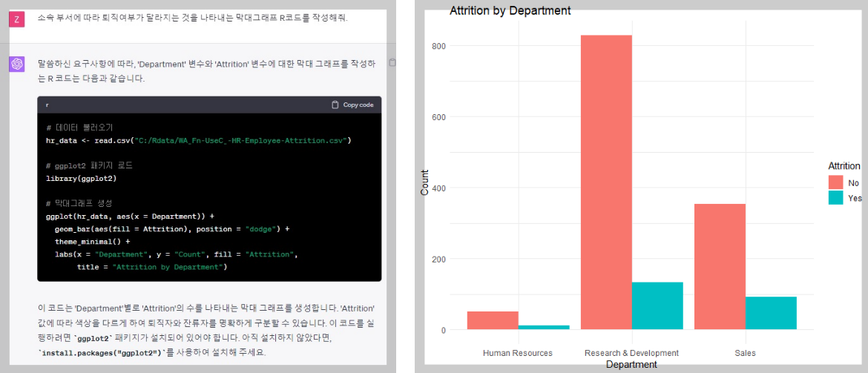Image resolution: width=868 pixels, height=373 pixels.
Task: Click the Copy code button
Action: pos(352,105)
